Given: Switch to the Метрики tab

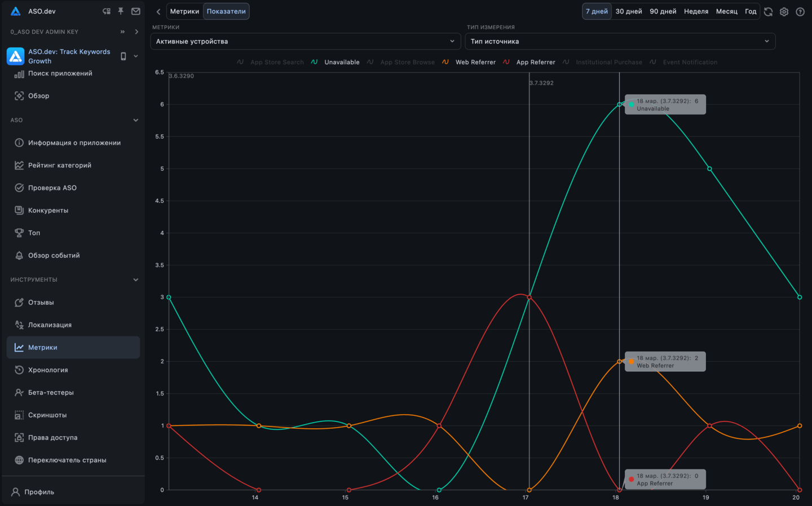Looking at the screenshot, I should tap(184, 11).
